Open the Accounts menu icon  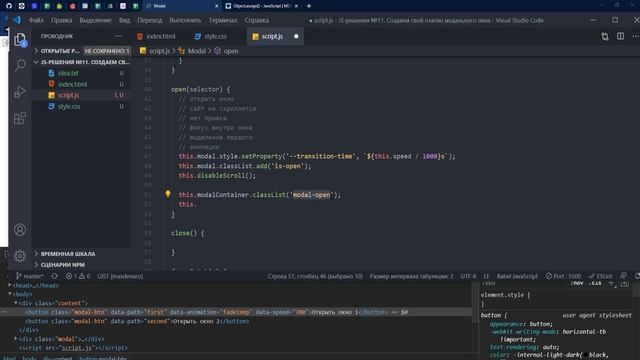[20, 230]
